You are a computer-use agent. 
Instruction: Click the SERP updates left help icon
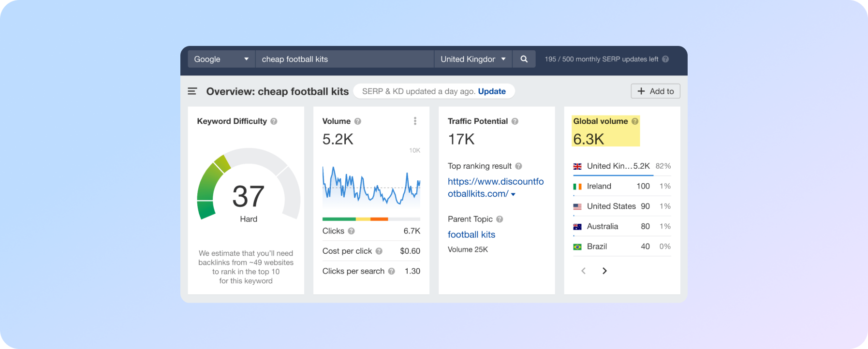[665, 59]
